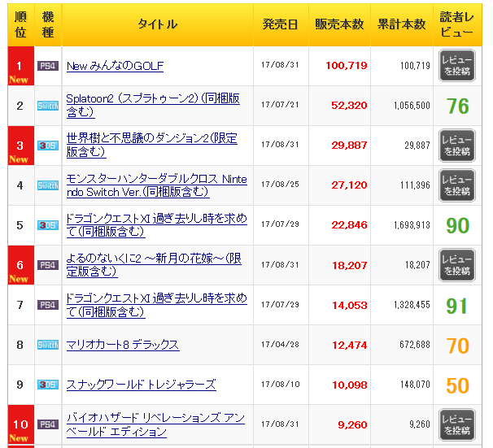493x448 pixels.
Task: Click the review score 90
Action: pos(457,225)
